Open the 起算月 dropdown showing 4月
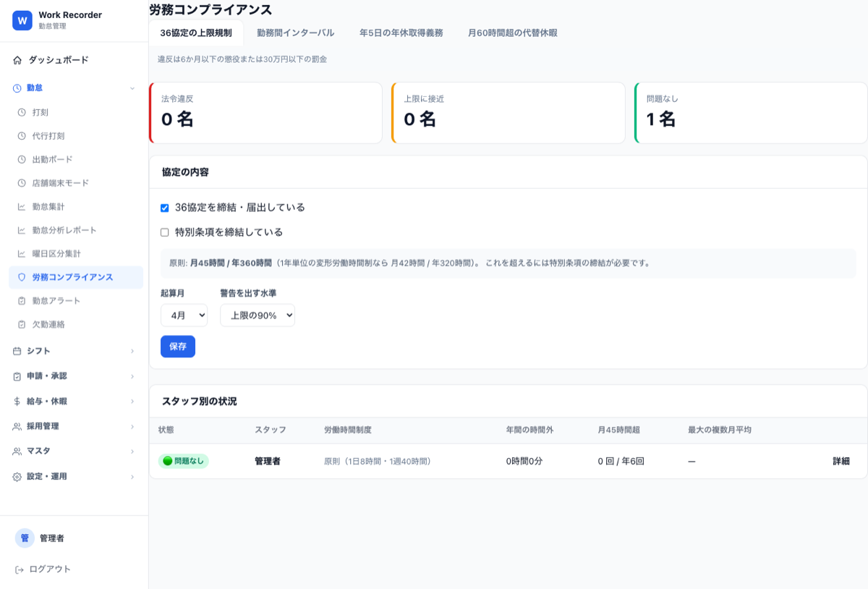Screen dimensions: 868x589 point(184,315)
